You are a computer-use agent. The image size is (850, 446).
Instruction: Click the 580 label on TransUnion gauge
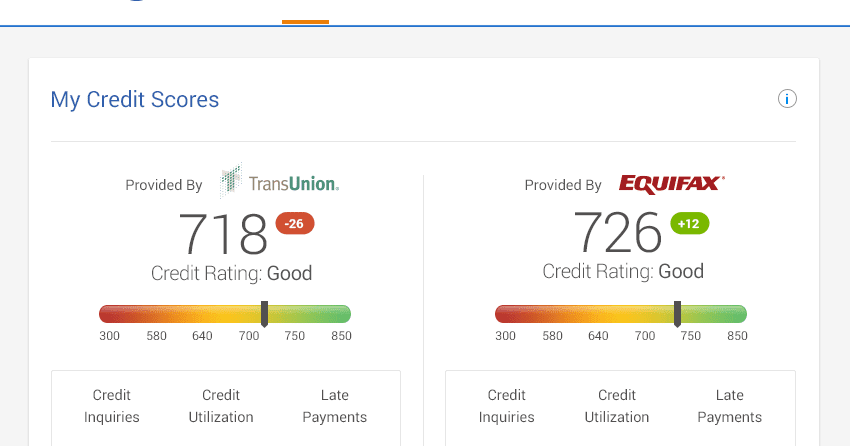[156, 336]
